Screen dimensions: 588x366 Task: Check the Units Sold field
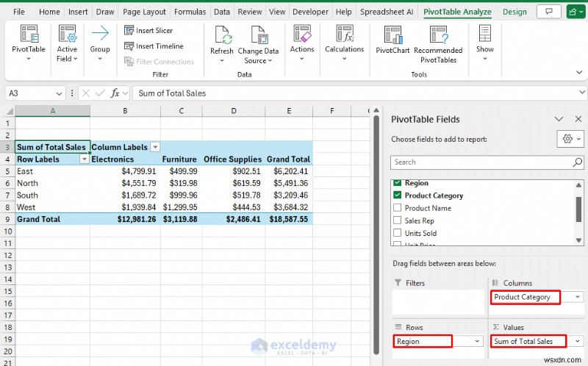(x=398, y=233)
